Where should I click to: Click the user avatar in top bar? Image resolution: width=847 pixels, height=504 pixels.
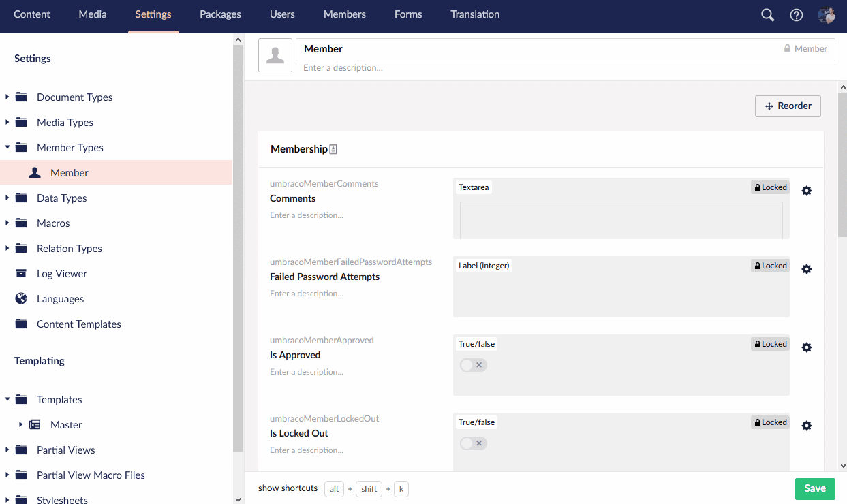coord(827,15)
